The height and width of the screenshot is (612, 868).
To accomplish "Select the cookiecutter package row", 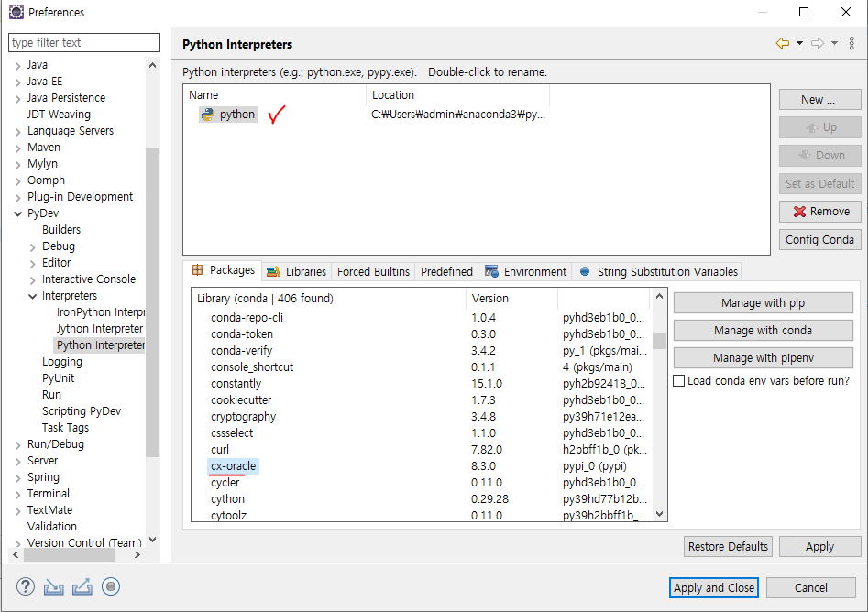I will pos(241,400).
